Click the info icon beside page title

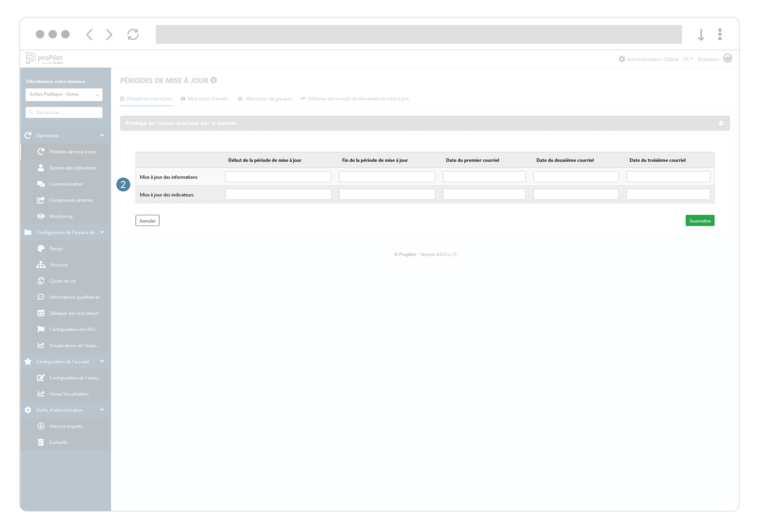(214, 80)
